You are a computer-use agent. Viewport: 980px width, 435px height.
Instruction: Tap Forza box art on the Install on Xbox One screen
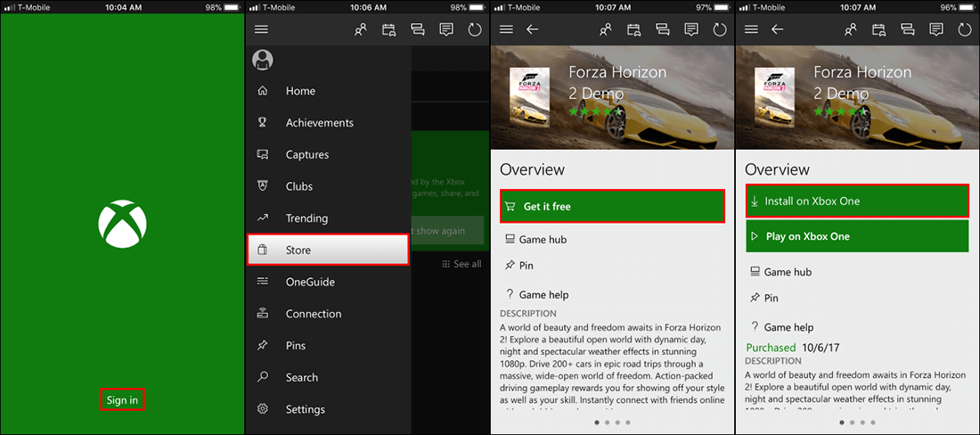click(774, 97)
